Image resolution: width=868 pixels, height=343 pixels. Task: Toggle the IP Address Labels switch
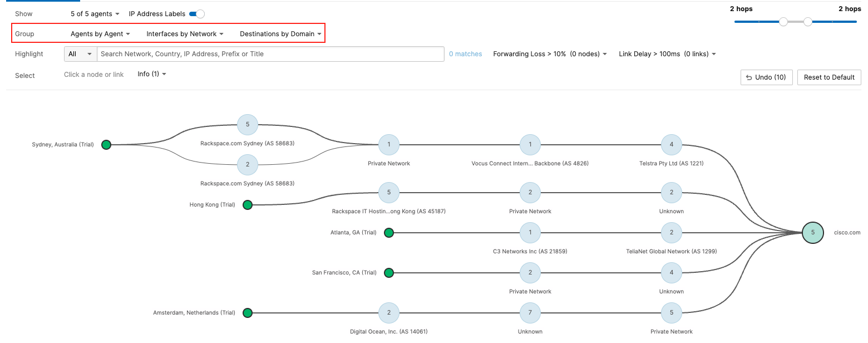pyautogui.click(x=196, y=14)
